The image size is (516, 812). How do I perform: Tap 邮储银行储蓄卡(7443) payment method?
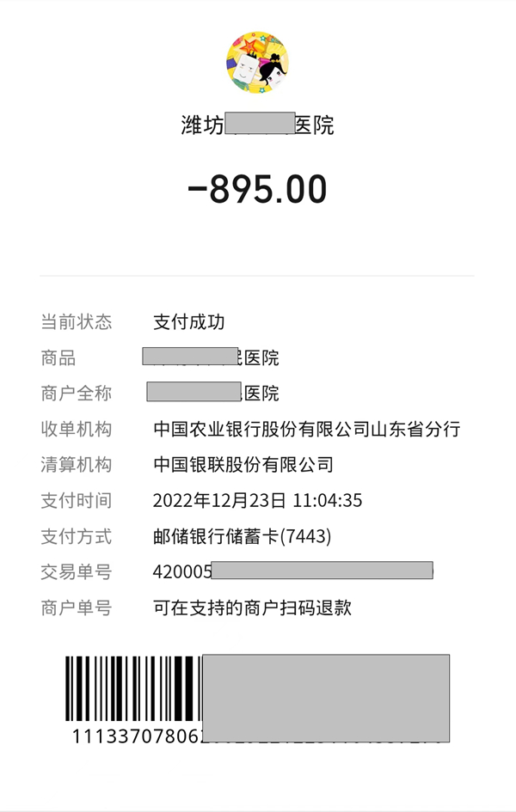242,537
